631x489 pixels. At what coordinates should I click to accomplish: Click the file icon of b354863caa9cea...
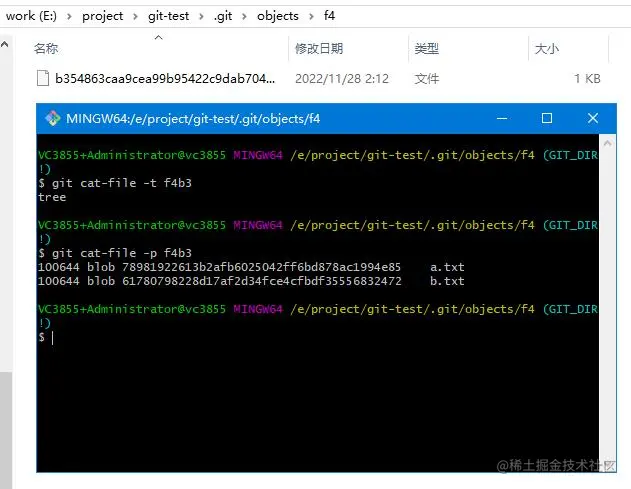43,78
